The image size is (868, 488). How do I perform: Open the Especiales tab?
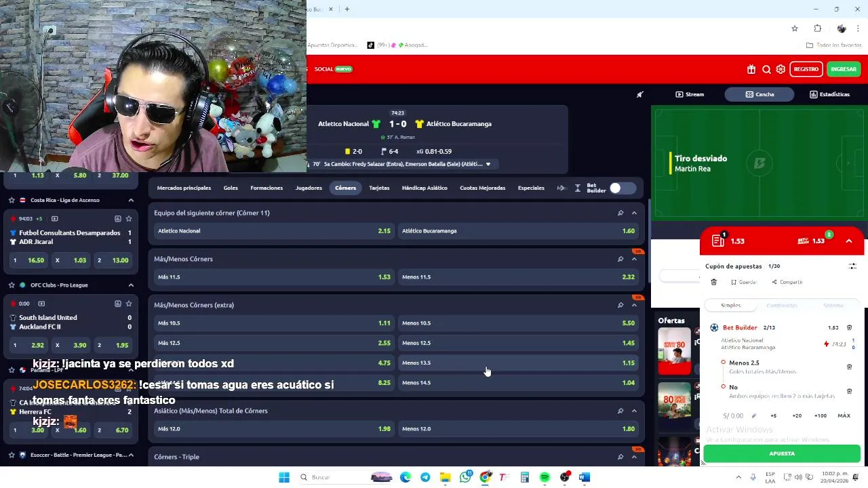coord(531,188)
